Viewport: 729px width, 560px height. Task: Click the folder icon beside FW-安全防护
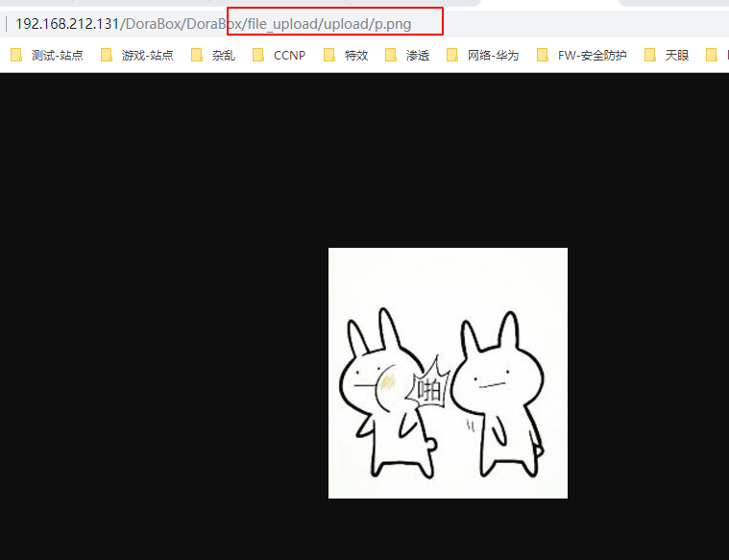click(x=542, y=55)
